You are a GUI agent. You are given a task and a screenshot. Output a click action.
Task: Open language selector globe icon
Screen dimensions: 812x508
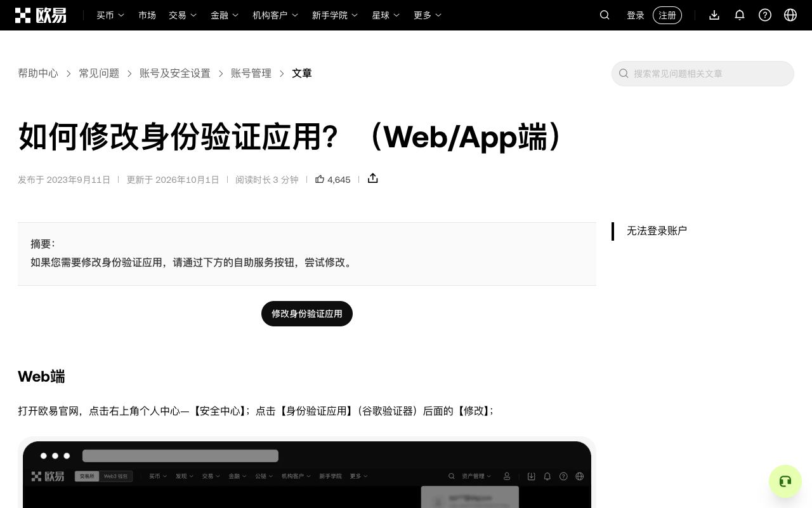click(790, 15)
